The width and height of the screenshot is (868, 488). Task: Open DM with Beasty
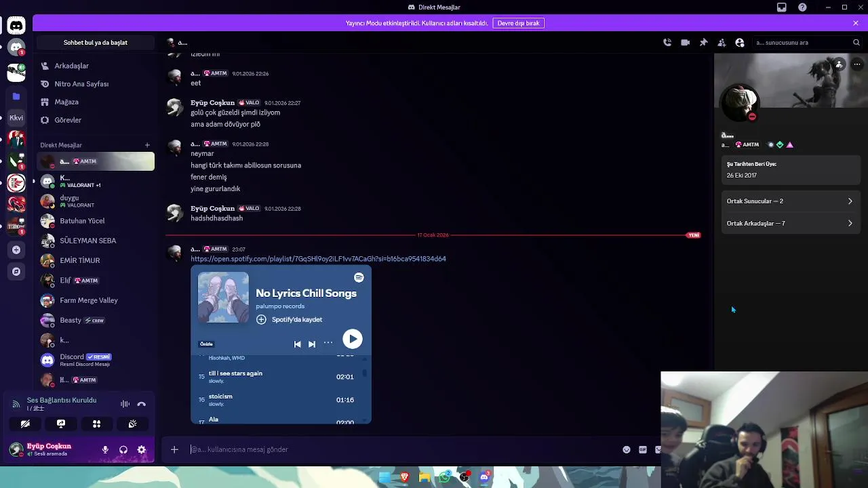point(96,320)
